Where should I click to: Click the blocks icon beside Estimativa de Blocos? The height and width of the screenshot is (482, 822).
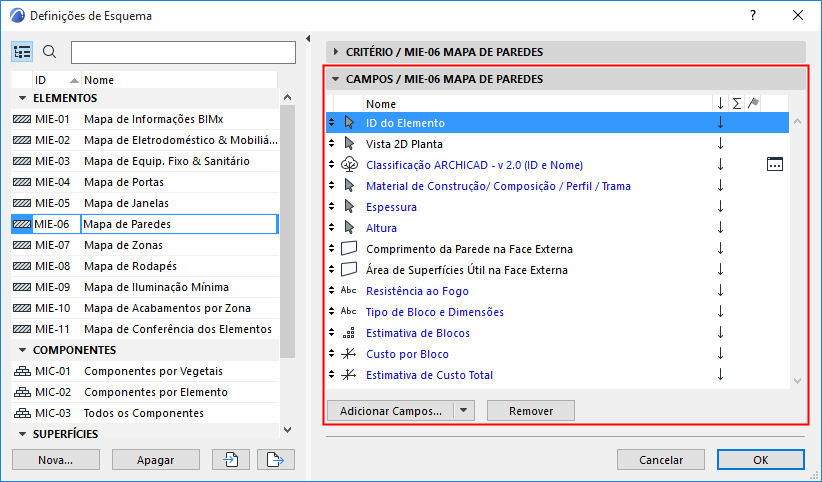pyautogui.click(x=349, y=333)
